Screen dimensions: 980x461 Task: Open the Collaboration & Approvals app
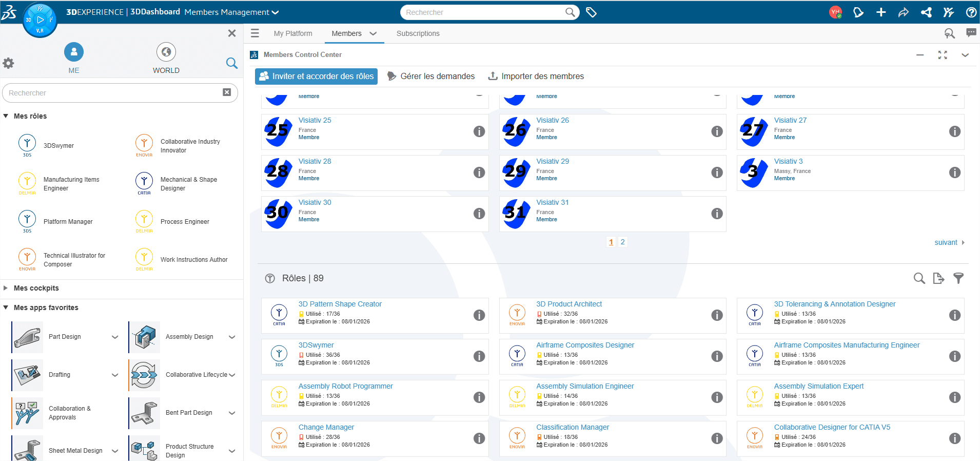28,413
